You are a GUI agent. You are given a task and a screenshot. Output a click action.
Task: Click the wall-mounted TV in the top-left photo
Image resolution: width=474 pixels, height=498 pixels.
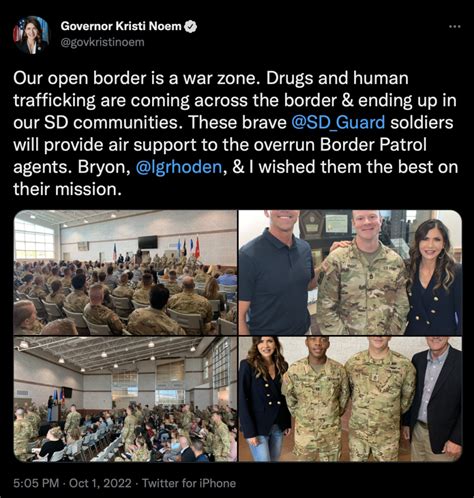(148, 242)
